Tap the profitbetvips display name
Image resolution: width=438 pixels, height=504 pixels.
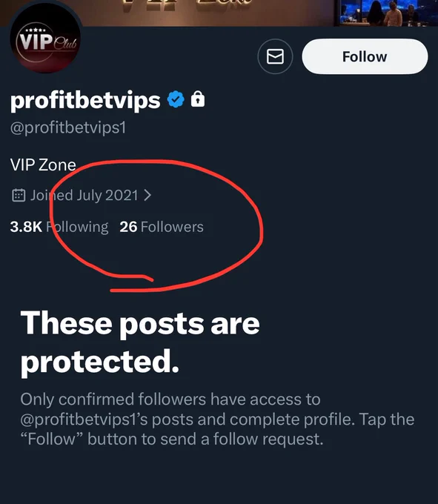85,100
